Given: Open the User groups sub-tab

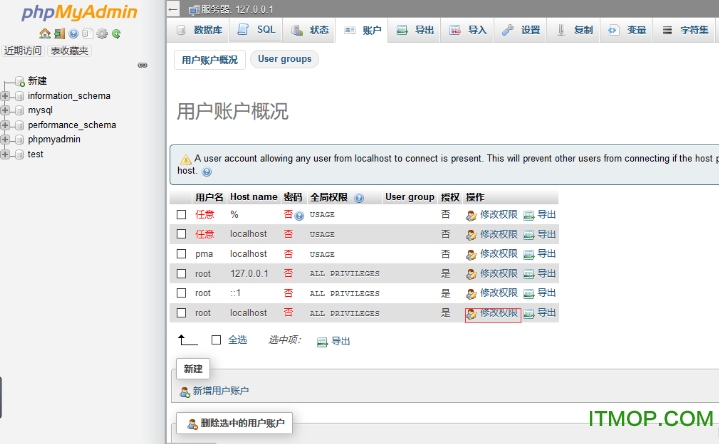Looking at the screenshot, I should (284, 59).
